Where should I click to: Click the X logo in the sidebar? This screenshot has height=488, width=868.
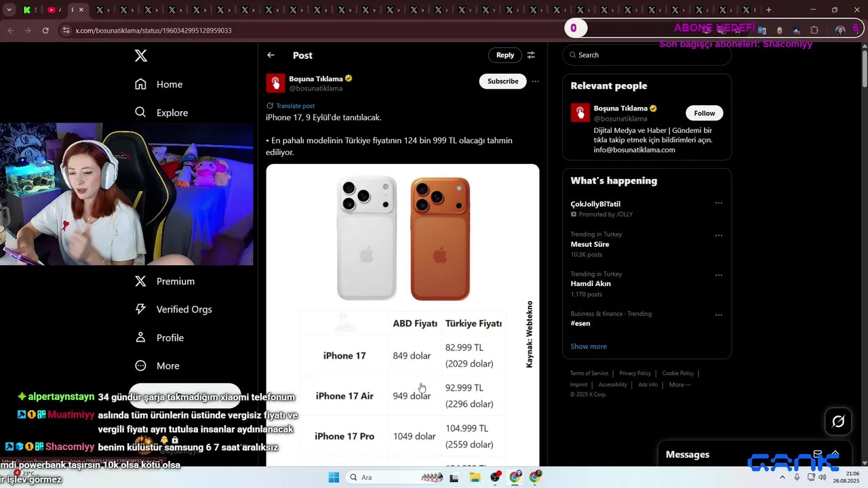point(141,56)
